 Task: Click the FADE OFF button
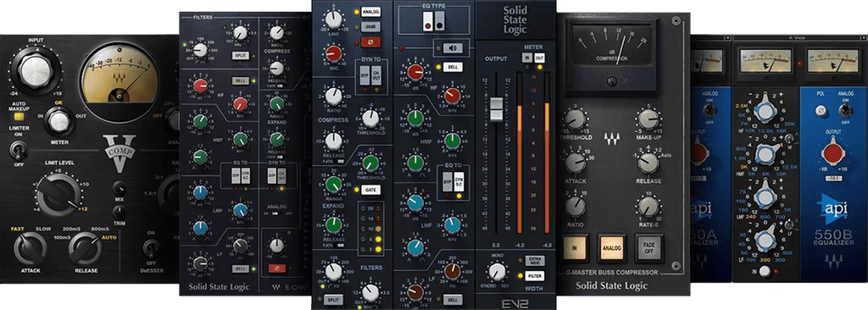[648, 248]
